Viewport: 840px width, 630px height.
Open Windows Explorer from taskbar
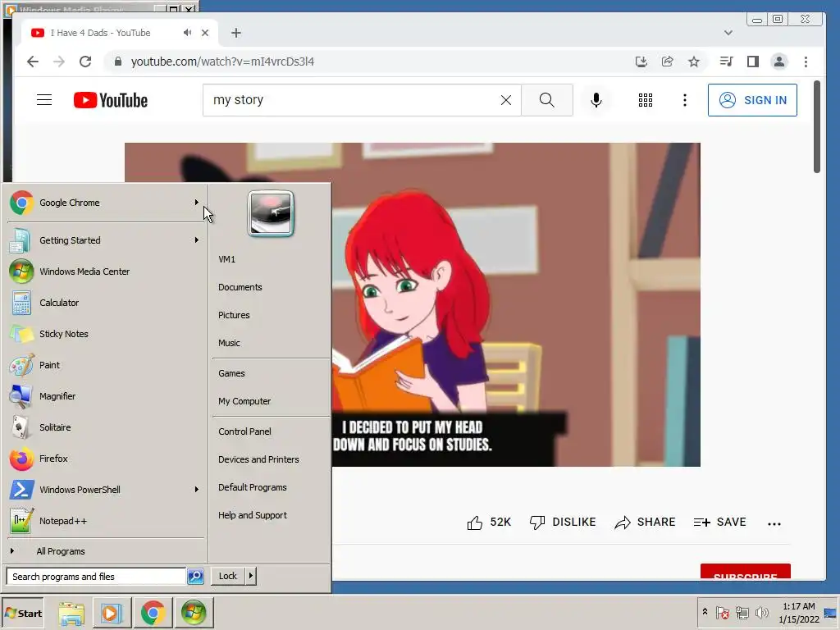(71, 613)
